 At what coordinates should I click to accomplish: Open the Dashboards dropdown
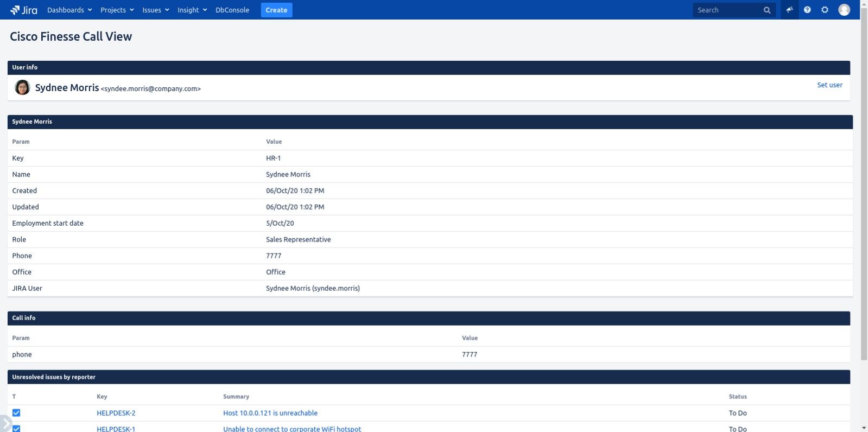pyautogui.click(x=69, y=10)
